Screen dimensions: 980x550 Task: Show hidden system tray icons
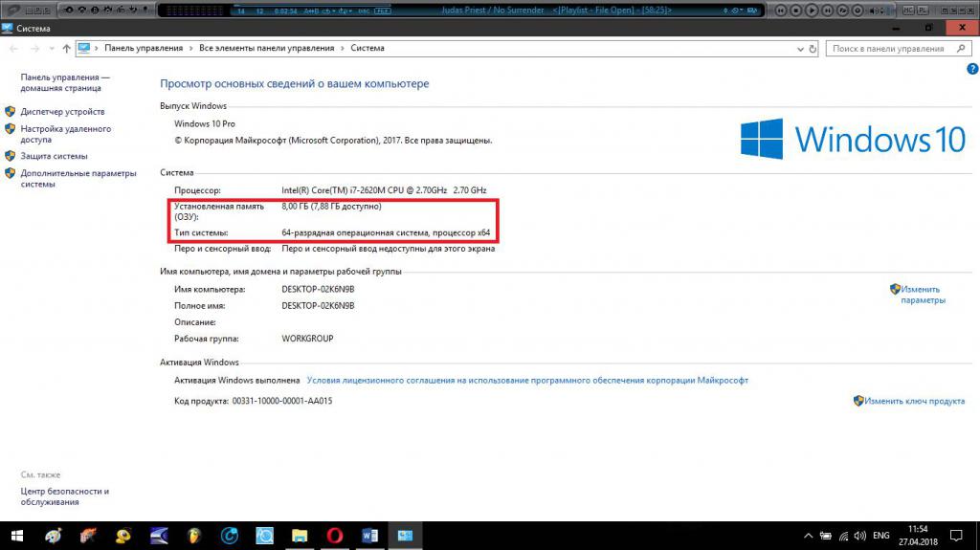click(808, 536)
